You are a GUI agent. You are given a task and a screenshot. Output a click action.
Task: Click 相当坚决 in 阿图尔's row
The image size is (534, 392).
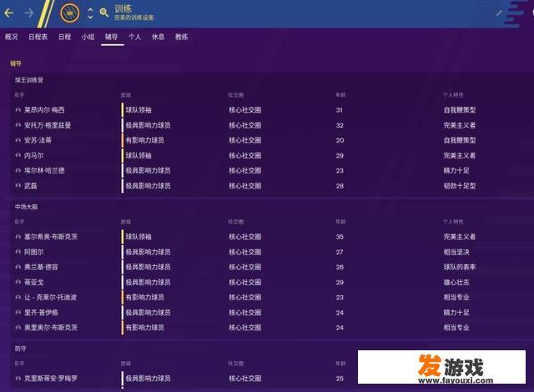456,252
